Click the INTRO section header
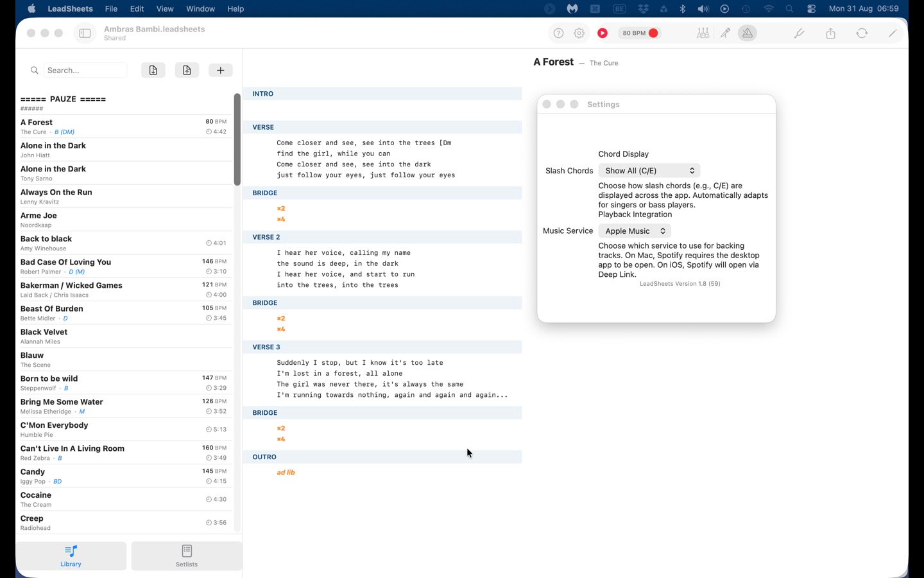 (x=382, y=94)
